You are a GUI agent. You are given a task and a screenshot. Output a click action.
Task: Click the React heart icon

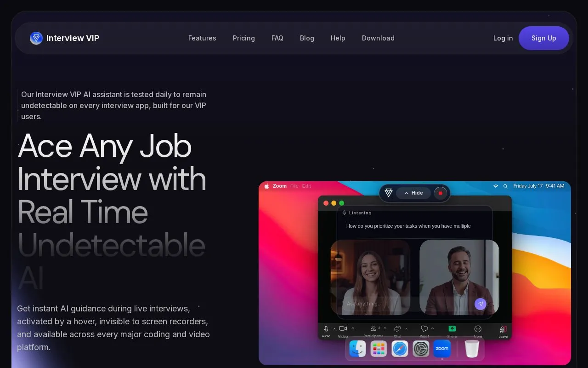point(424,329)
